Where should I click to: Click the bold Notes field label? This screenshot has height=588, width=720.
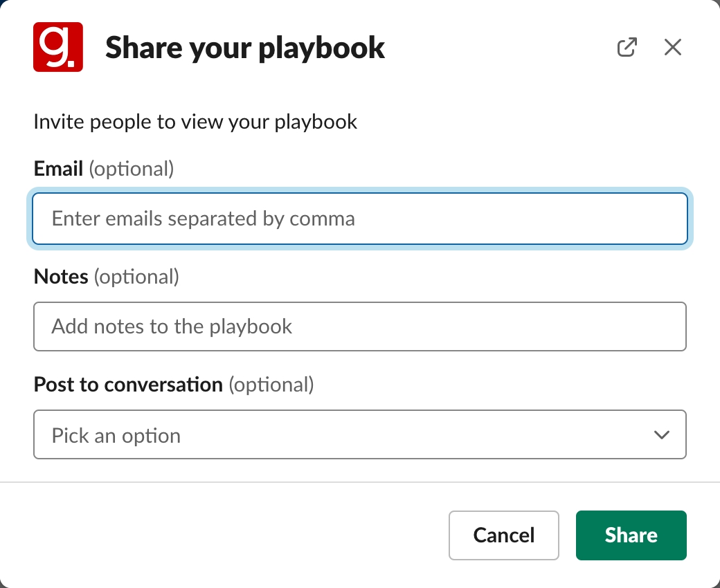pyautogui.click(x=61, y=277)
